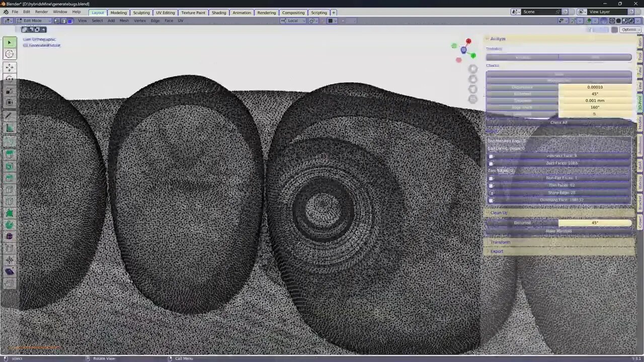Tick the Non-Flat Faces checkbox
The height and width of the screenshot is (362, 644).
click(x=492, y=178)
